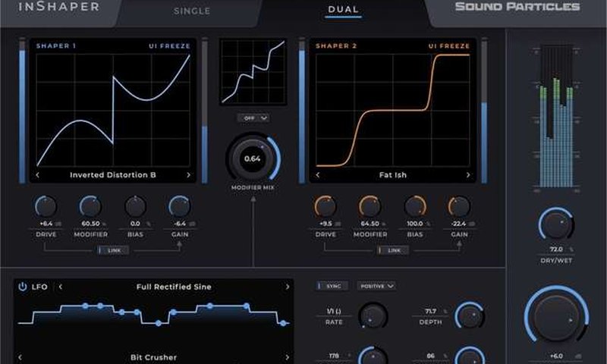Click the Shaper 2 Gain knob
This screenshot has height=364, width=607.
click(x=459, y=206)
